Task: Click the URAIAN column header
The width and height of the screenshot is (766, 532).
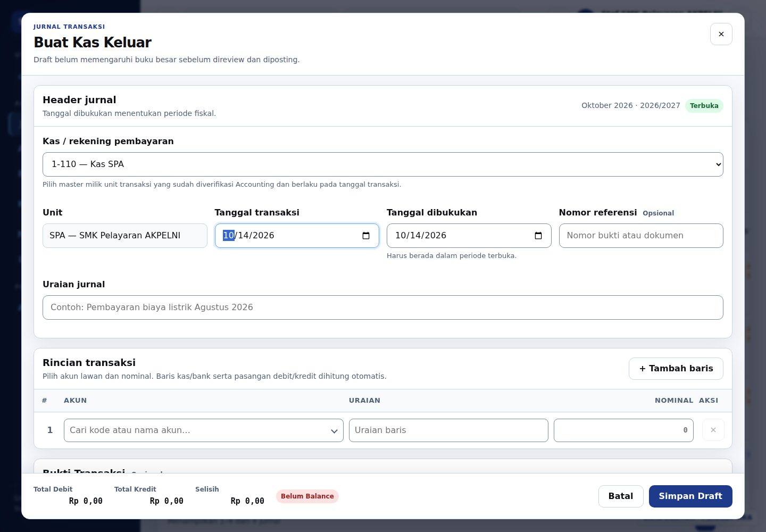Action: [364, 401]
